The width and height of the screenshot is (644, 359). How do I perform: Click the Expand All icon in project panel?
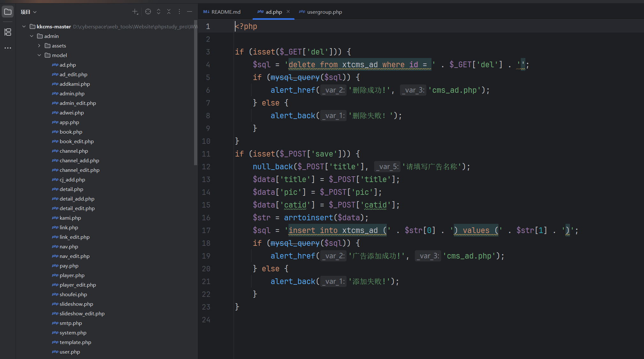[159, 12]
